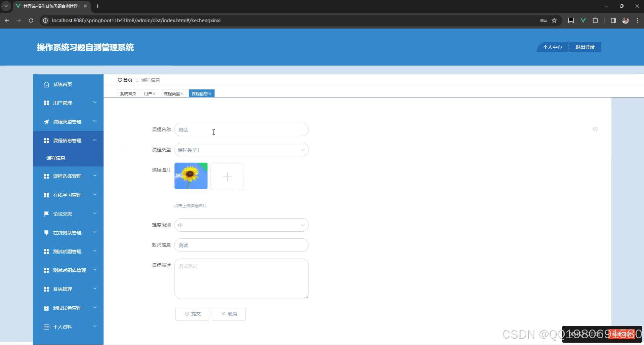Go back with the browser back arrow

(7, 21)
